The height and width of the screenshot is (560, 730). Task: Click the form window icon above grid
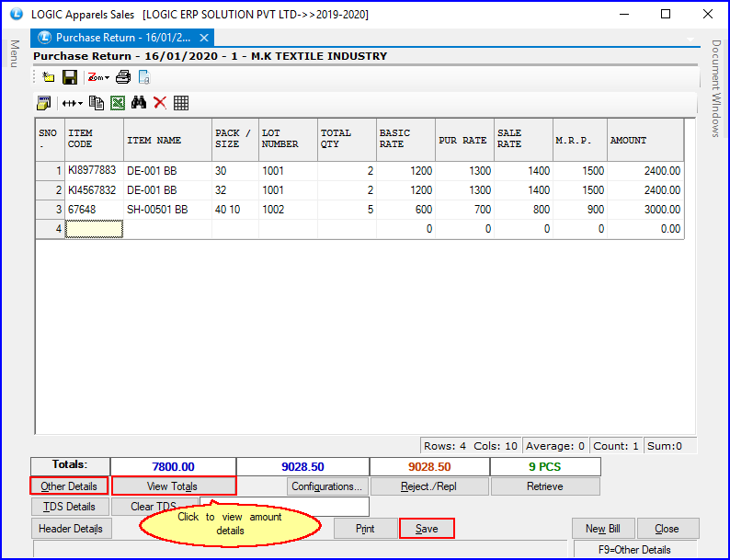click(44, 103)
